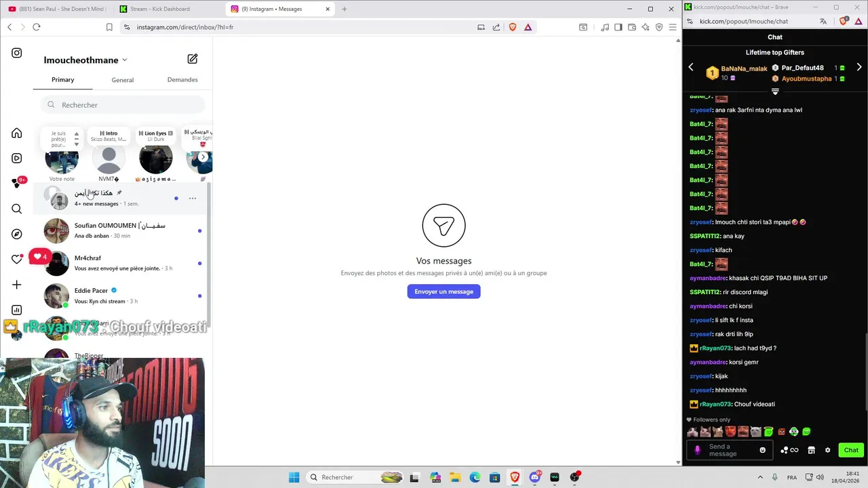Share this page using address bar share icon

pyautogui.click(x=496, y=27)
